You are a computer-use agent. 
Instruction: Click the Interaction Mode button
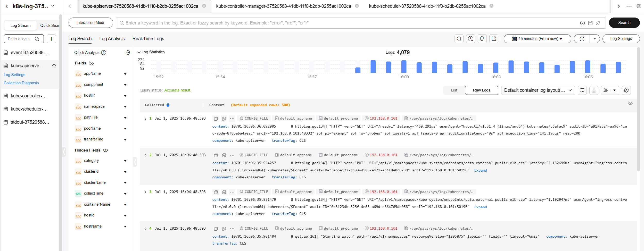[91, 23]
